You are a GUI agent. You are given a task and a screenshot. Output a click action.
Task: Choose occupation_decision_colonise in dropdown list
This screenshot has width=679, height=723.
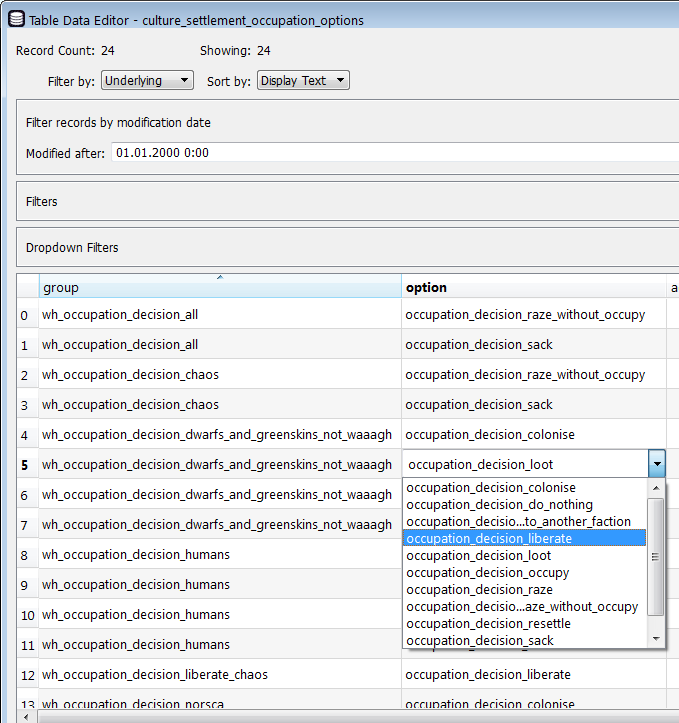(524, 487)
